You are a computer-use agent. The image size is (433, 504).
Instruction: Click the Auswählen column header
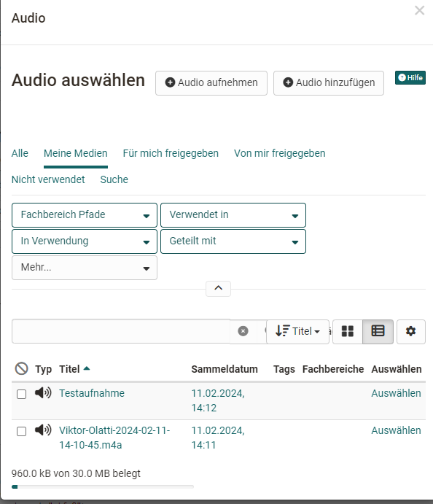pos(397,369)
